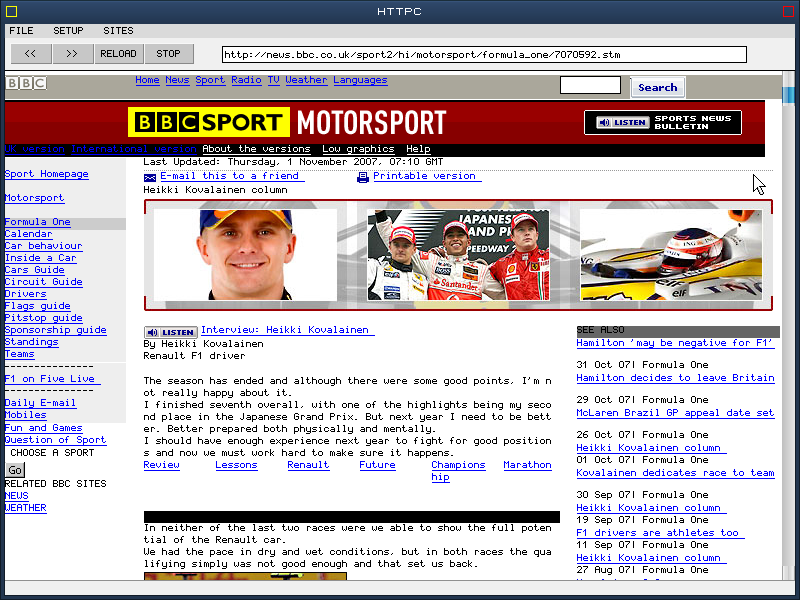
Task: Open the TV link in BBC header
Action: coord(273,80)
